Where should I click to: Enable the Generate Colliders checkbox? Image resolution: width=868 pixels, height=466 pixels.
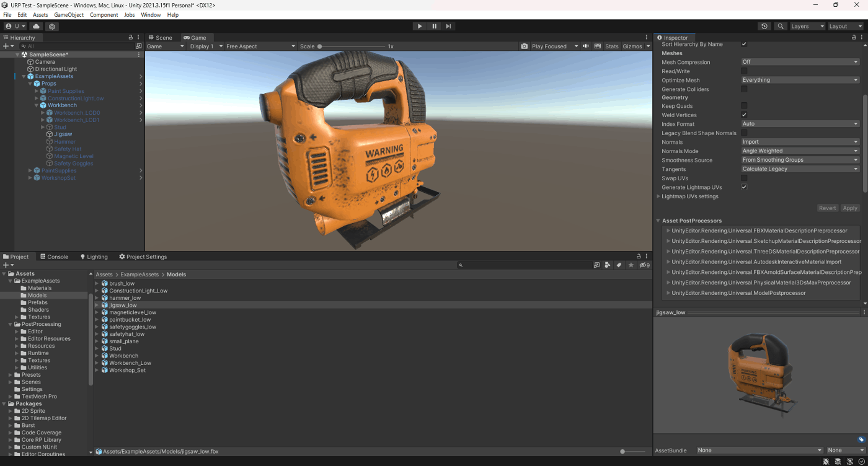pyautogui.click(x=744, y=89)
